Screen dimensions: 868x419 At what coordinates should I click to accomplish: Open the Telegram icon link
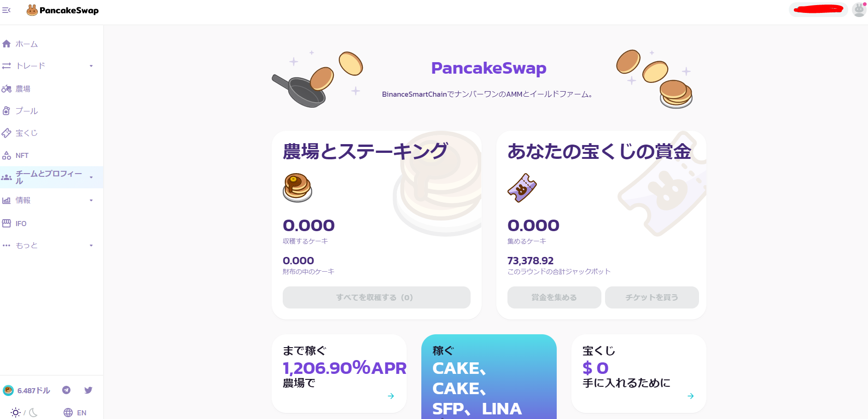click(x=66, y=390)
